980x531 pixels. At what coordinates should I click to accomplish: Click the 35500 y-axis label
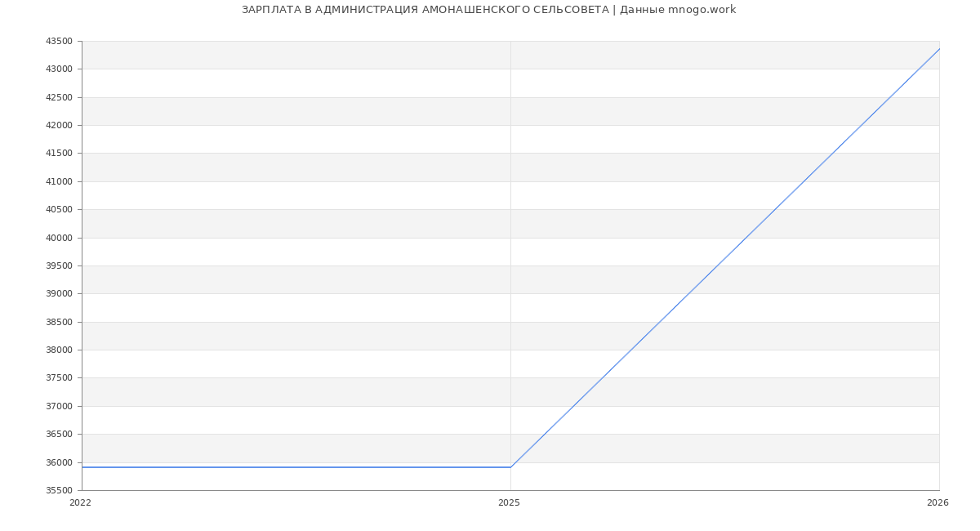(x=59, y=490)
